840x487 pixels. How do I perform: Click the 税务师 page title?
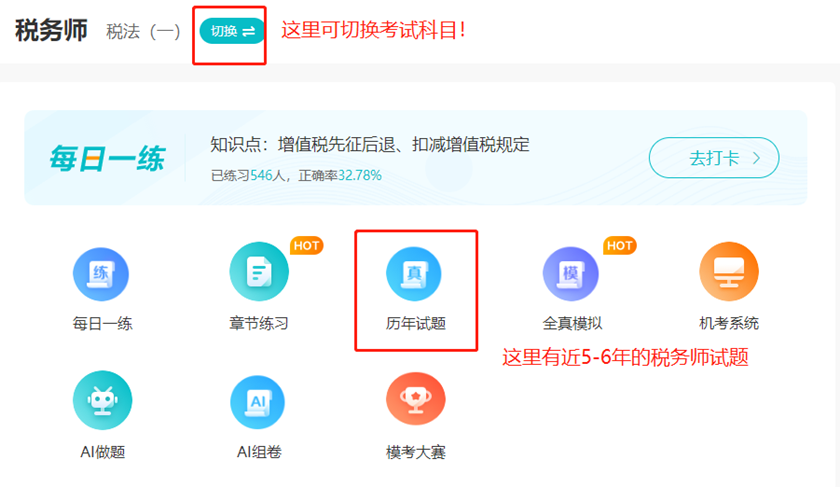[51, 31]
